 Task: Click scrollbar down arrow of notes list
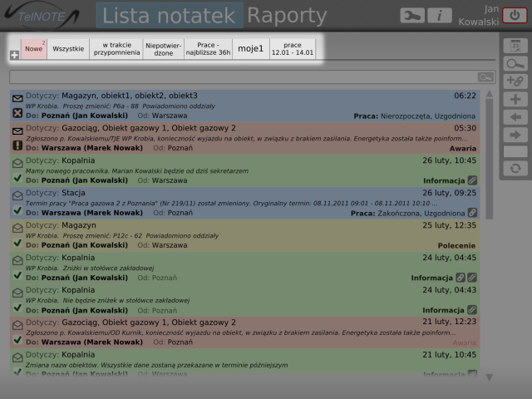(x=489, y=377)
